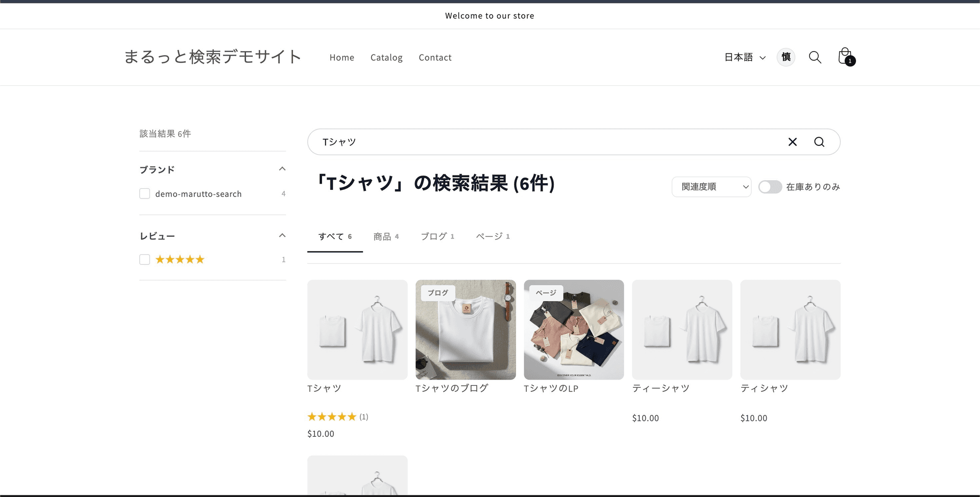The width and height of the screenshot is (980, 497).
Task: Click the 該当結果 6件 text
Action: point(165,134)
